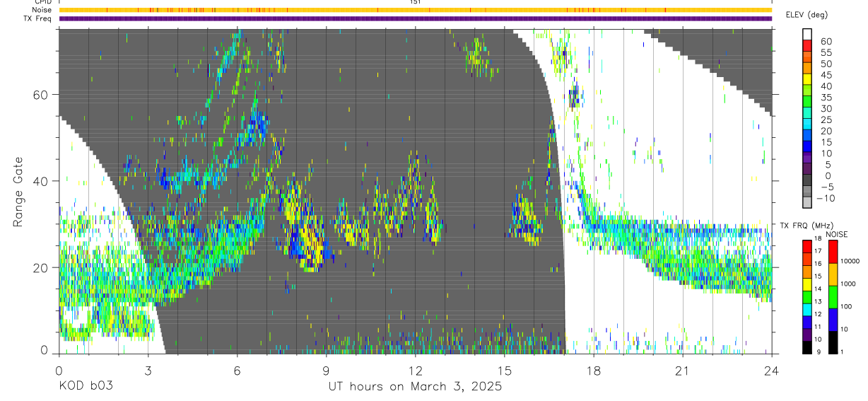
Task: Click the x-axis tick label 6
Action: 237,370
